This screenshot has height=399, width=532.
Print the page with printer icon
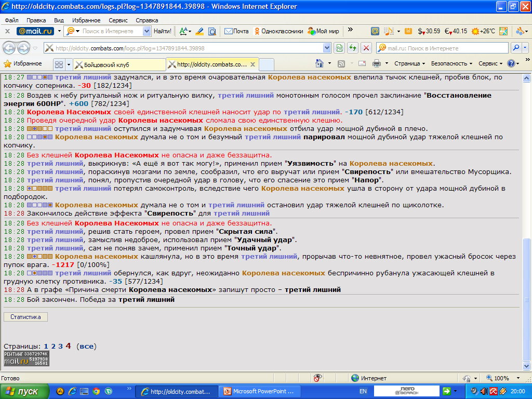pyautogui.click(x=376, y=63)
